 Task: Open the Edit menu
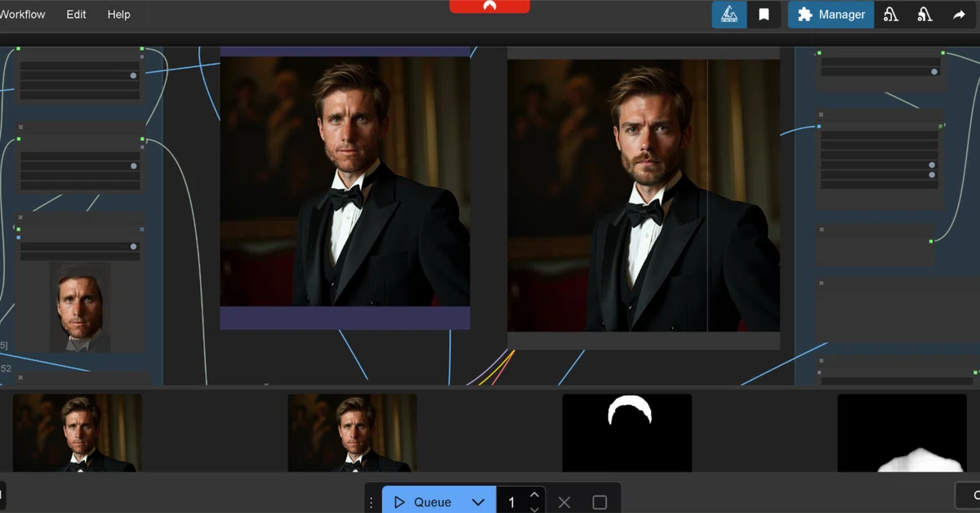point(76,15)
